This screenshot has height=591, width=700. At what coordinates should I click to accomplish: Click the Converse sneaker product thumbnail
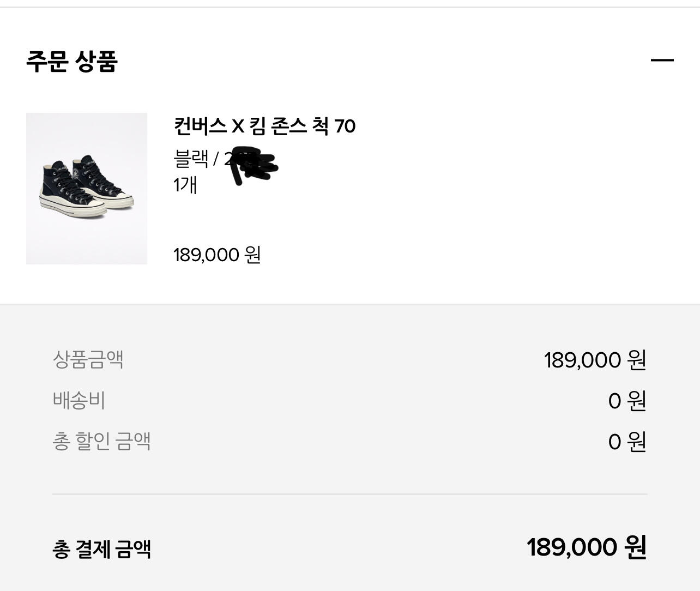pyautogui.click(x=87, y=188)
